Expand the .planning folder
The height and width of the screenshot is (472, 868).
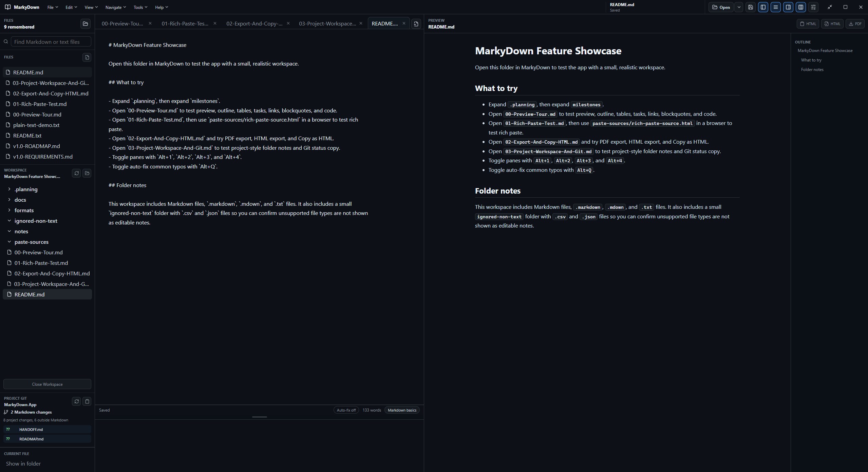47,189
